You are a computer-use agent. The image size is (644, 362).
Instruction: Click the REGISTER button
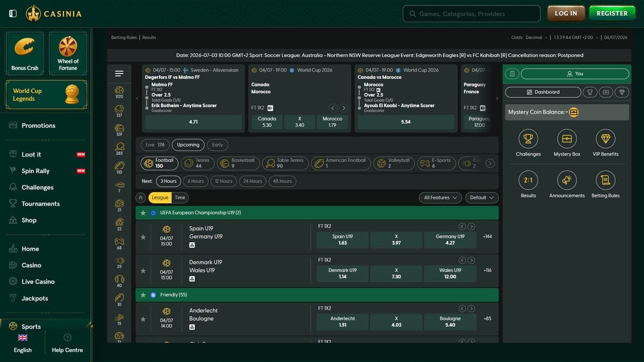[612, 13]
